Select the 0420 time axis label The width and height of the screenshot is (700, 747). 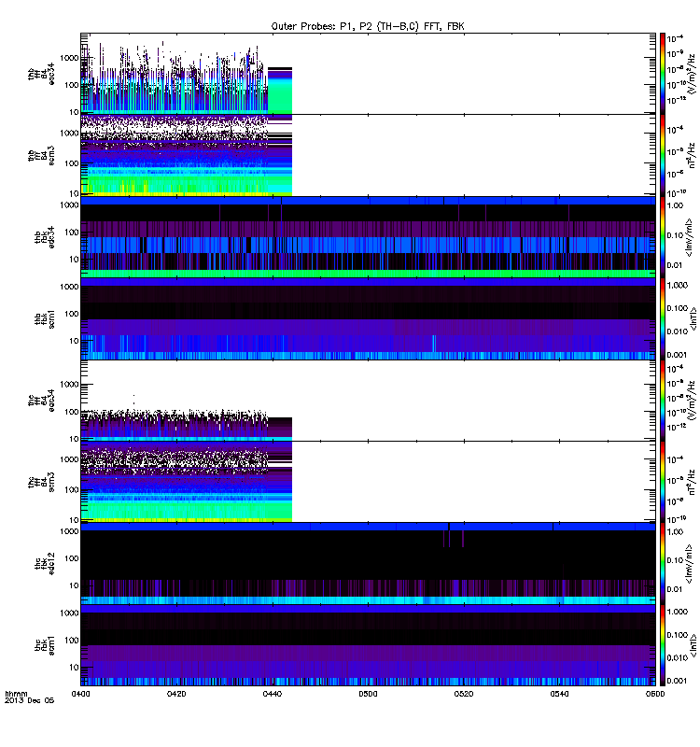pyautogui.click(x=176, y=694)
